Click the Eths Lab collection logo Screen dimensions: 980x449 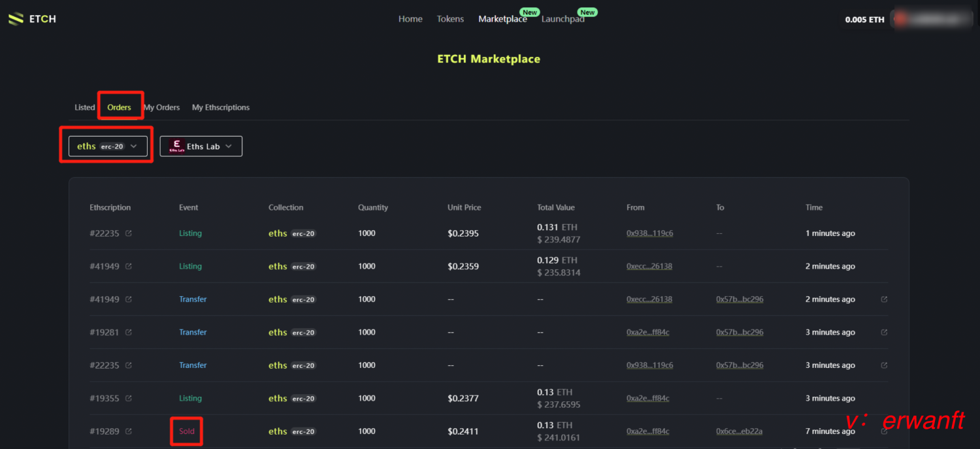point(176,146)
